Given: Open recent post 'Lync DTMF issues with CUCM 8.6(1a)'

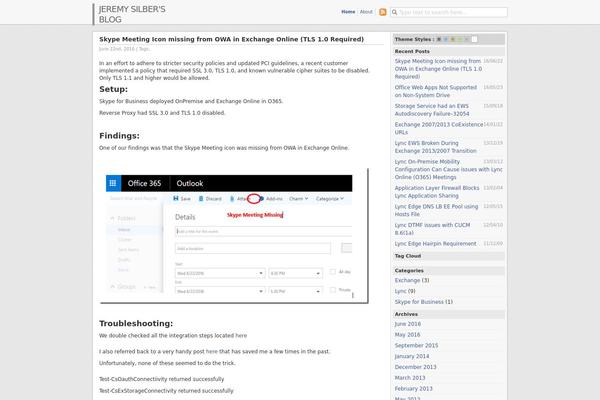Looking at the screenshot, I should 432,229.
